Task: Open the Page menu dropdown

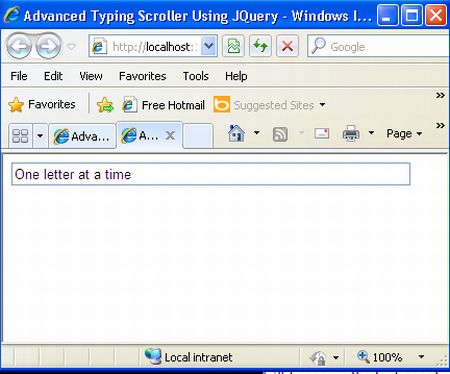Action: tap(404, 134)
